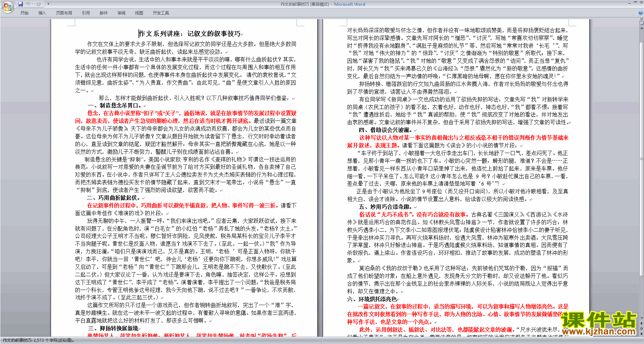This screenshot has height=344, width=644.
Task: Redo the last action
Action: (x=39, y=4)
